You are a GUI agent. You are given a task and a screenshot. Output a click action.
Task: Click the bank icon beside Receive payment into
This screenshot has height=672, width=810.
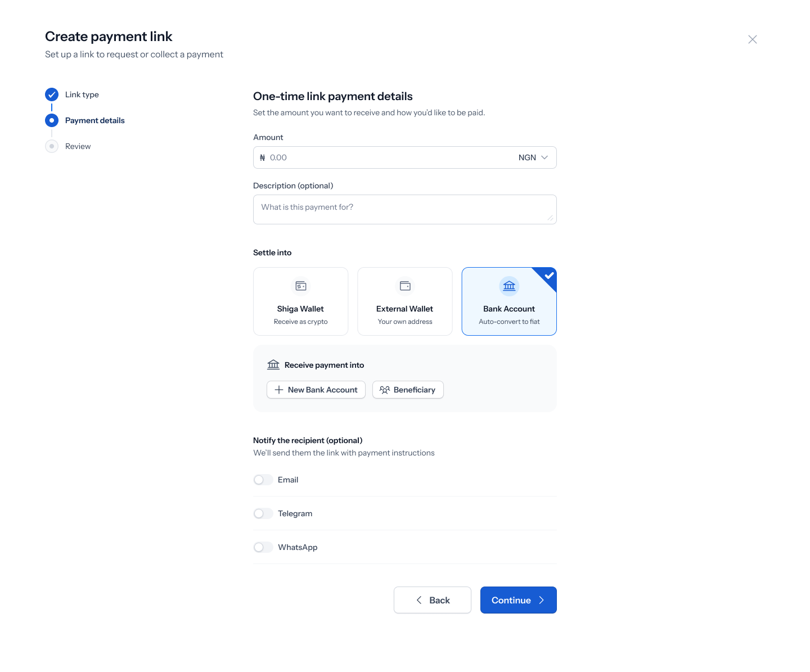[273, 365]
